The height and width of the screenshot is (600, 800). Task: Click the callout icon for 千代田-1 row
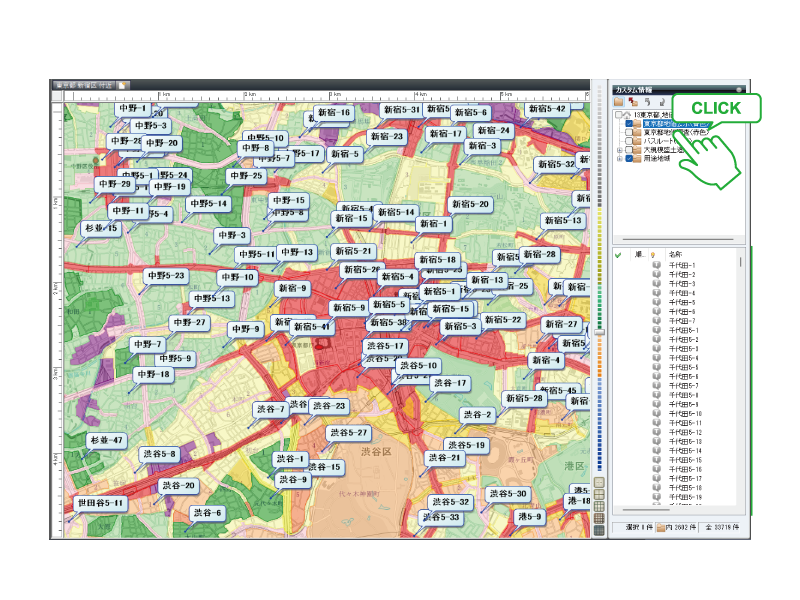click(657, 265)
